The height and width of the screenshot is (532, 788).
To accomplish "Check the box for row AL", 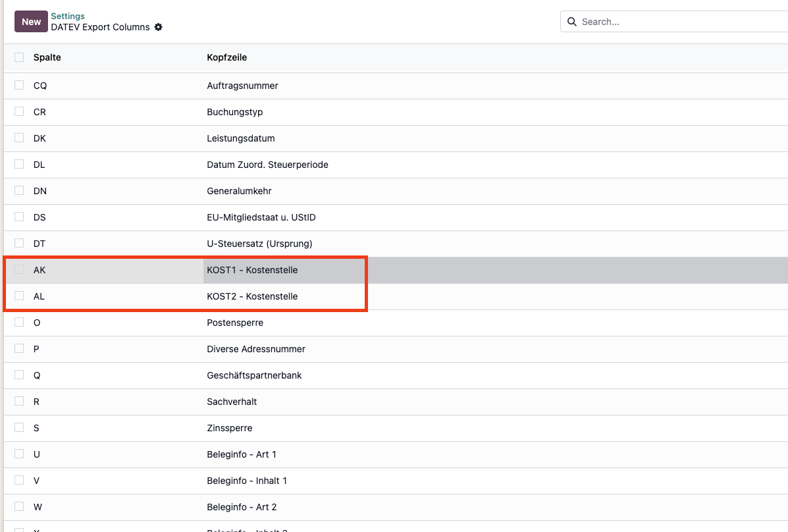I will pos(19,296).
